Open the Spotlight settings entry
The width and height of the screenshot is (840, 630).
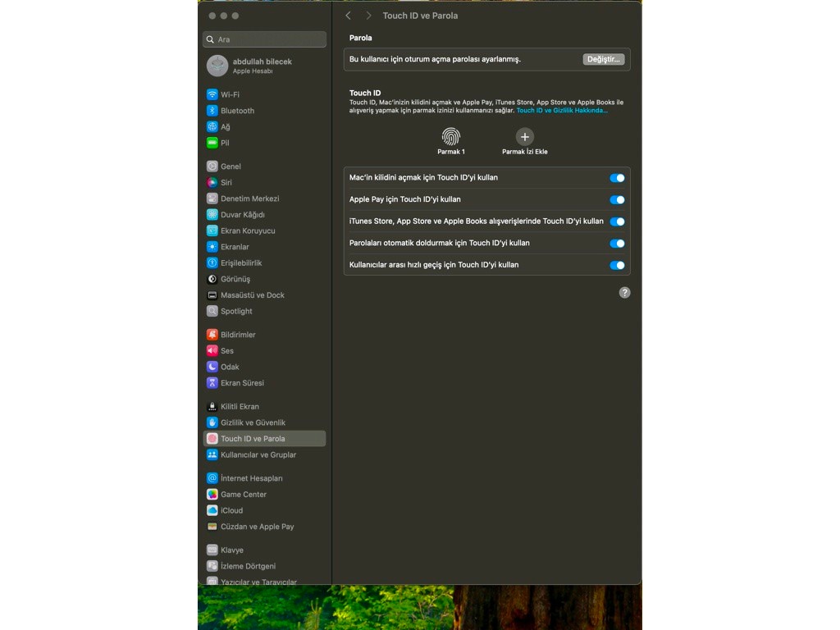tap(265, 311)
